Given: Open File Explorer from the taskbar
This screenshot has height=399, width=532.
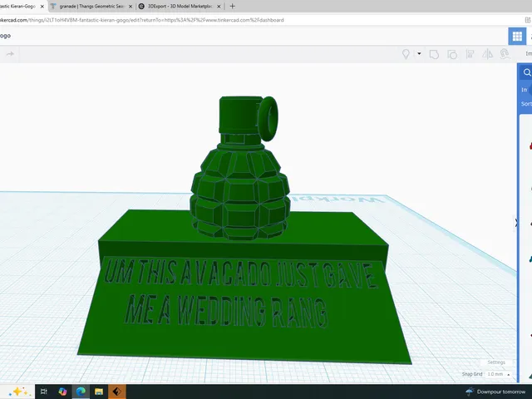Looking at the screenshot, I should click(99, 392).
